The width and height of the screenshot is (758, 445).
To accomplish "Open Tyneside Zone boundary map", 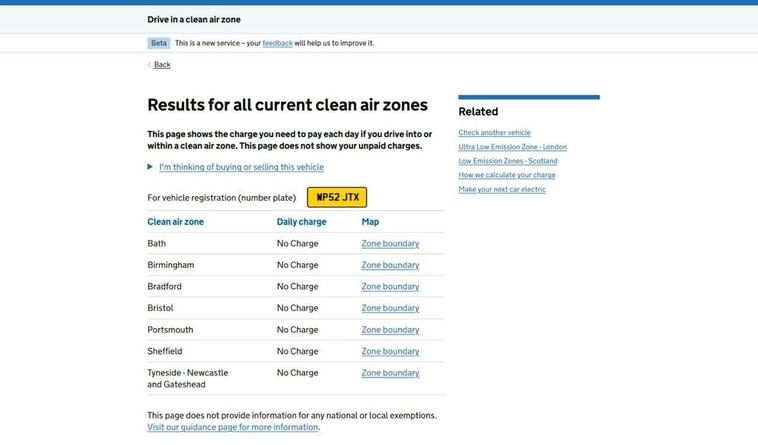I will point(390,373).
